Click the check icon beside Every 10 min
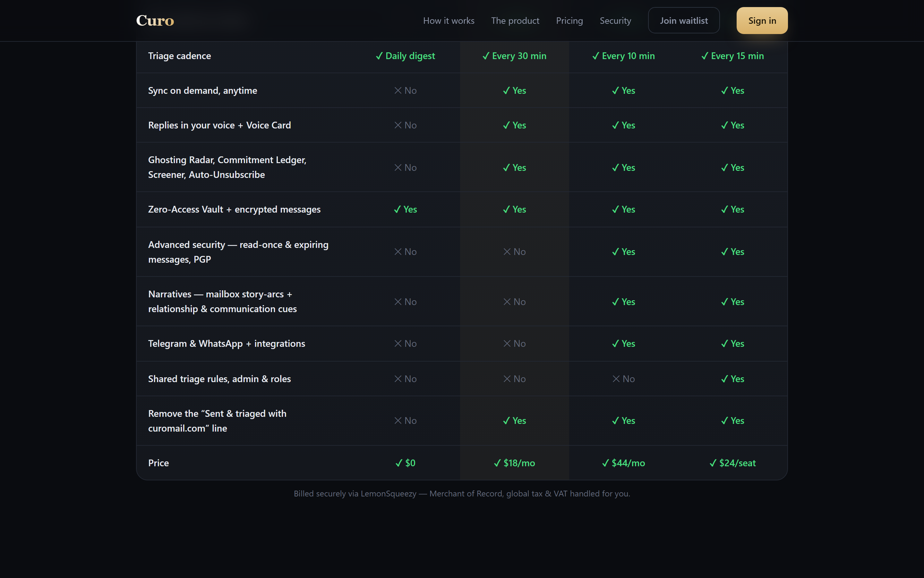The image size is (924, 578). pos(596,56)
